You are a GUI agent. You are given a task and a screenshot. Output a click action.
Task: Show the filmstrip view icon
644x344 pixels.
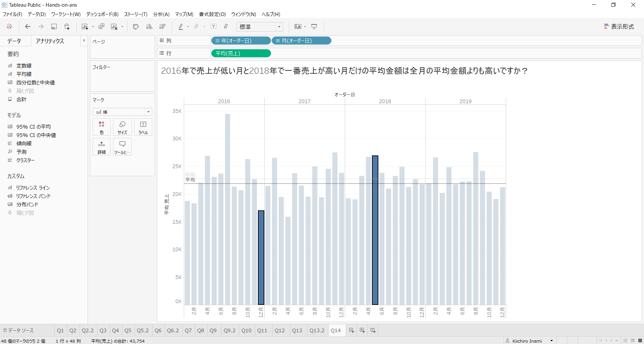[633, 341]
